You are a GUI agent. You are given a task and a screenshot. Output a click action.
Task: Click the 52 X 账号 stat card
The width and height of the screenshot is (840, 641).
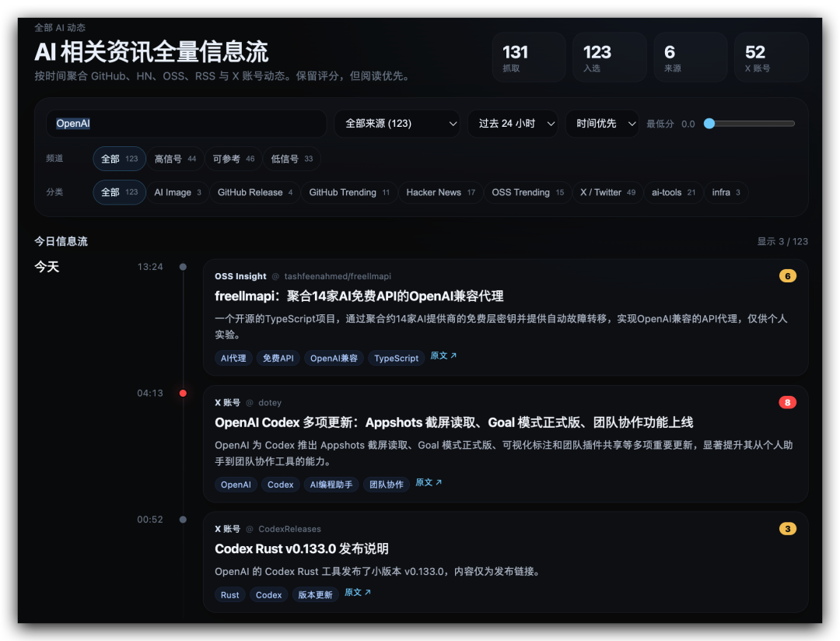(x=772, y=58)
